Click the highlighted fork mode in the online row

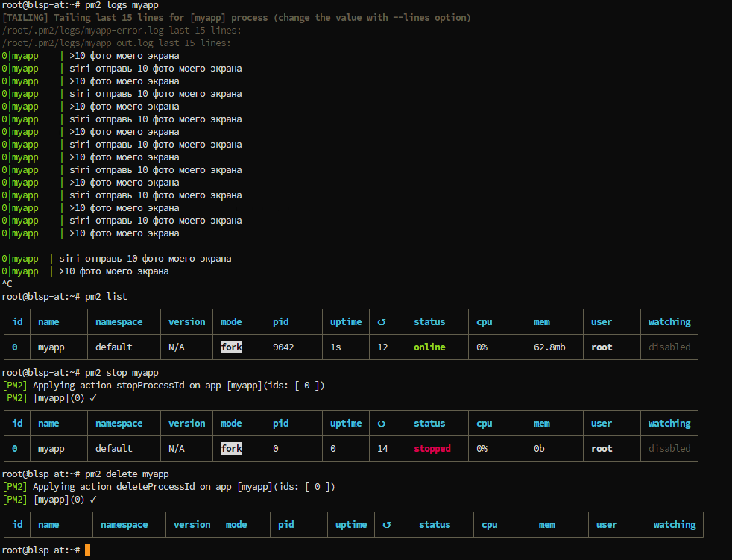pos(231,347)
